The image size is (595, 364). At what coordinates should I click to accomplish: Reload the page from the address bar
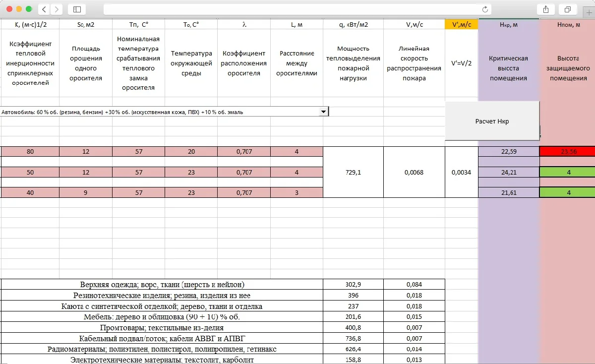click(485, 9)
